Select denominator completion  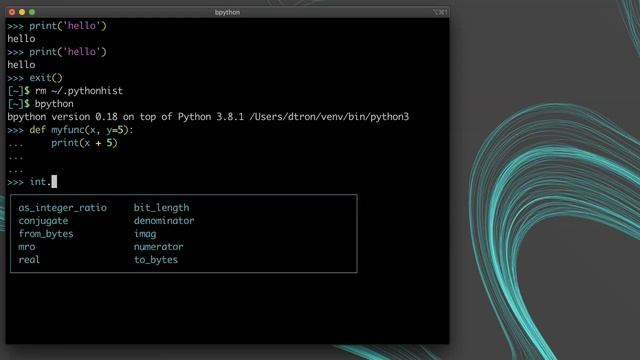point(164,221)
